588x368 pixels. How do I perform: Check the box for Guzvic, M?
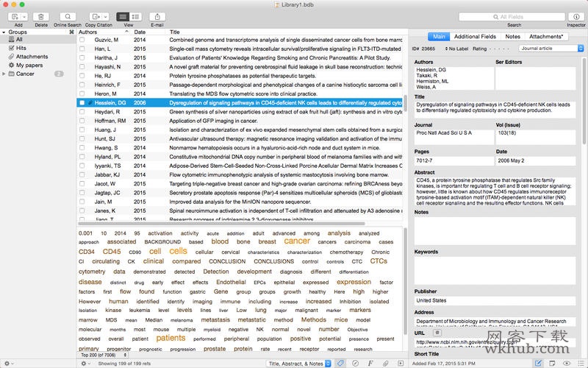(82, 40)
